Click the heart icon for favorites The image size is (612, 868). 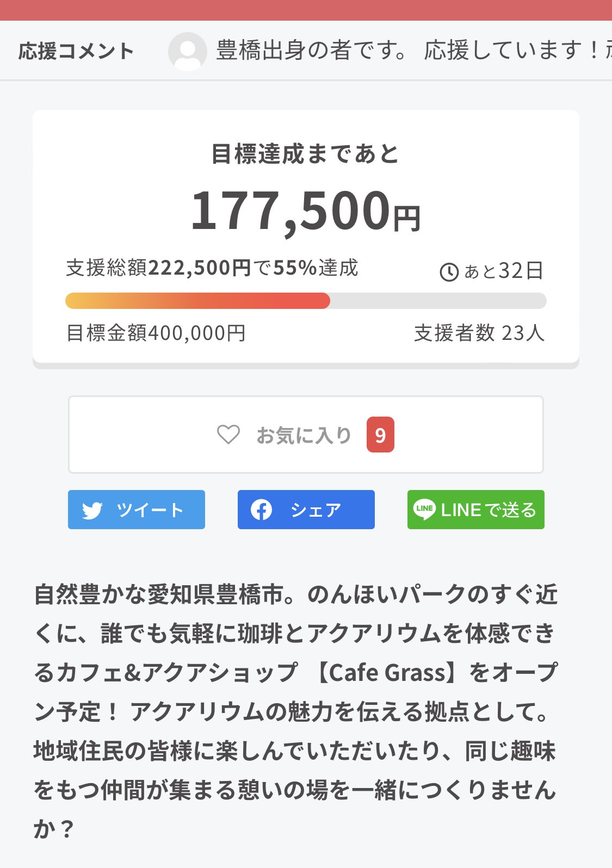pos(228,435)
